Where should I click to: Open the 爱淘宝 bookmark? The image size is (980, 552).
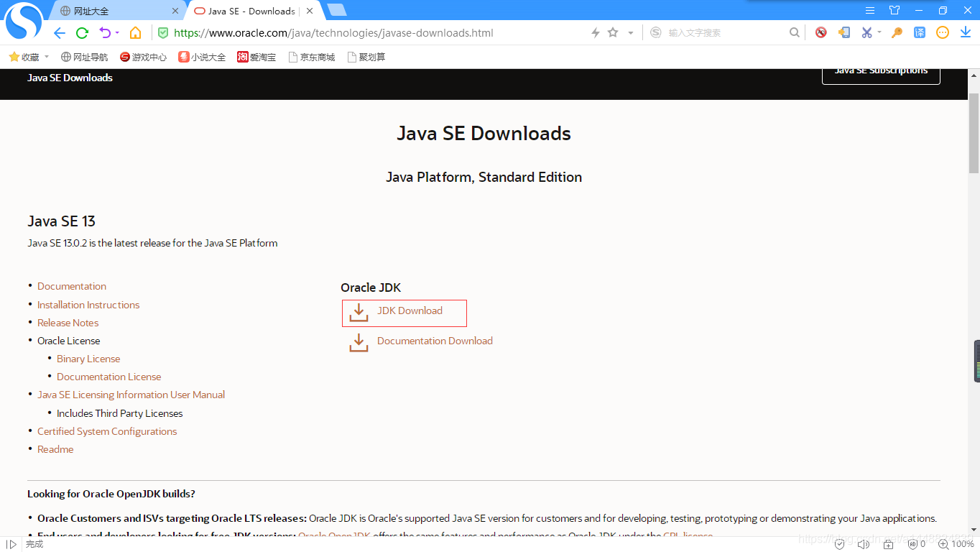point(256,57)
